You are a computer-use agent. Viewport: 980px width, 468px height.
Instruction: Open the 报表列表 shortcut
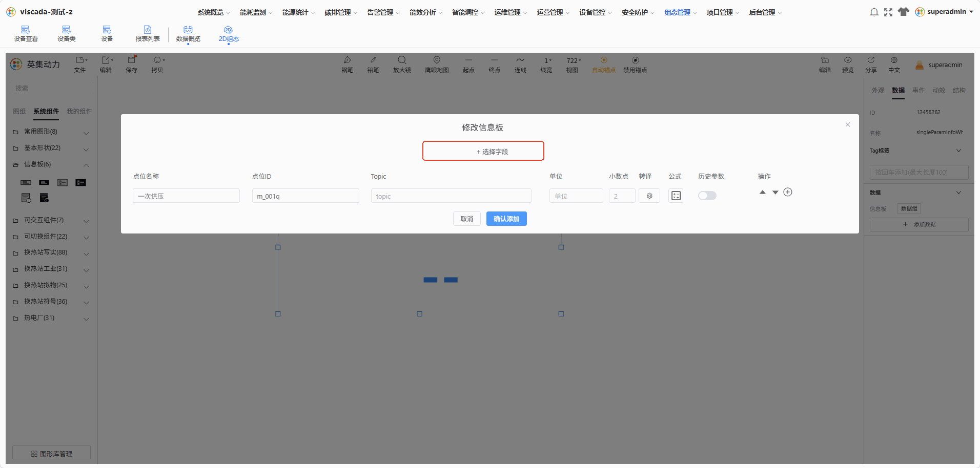pyautogui.click(x=148, y=34)
